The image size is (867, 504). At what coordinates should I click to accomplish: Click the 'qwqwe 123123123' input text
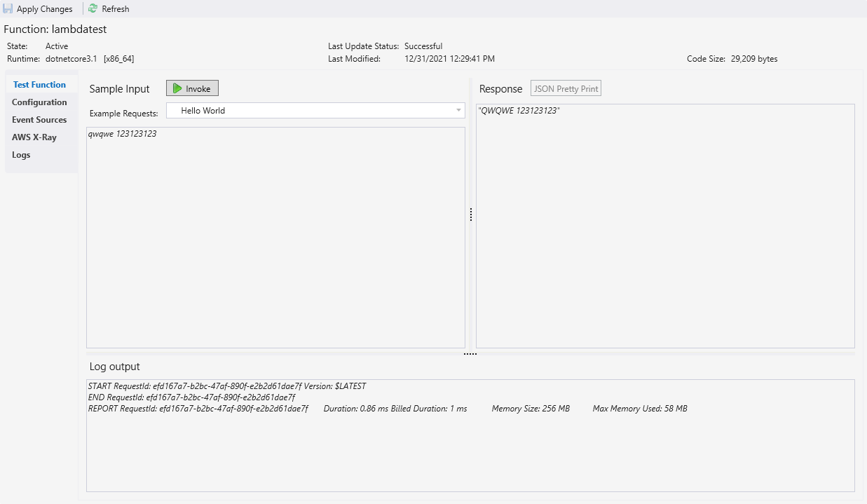(123, 134)
